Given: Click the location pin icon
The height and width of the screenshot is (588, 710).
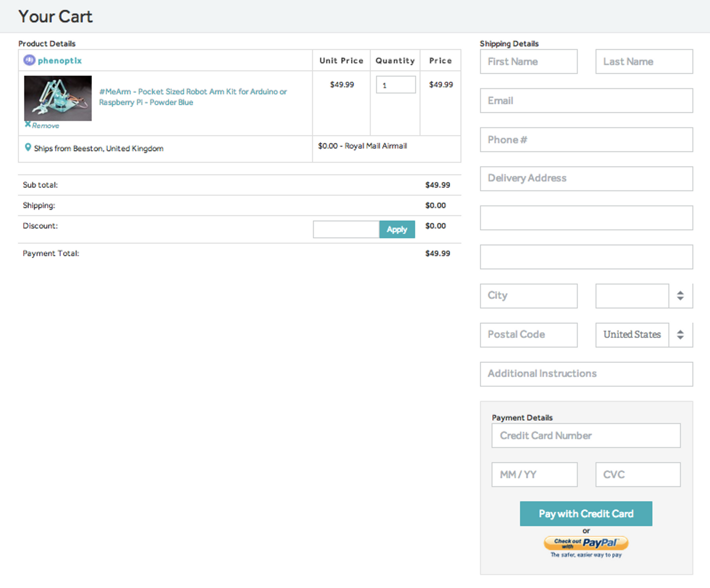Looking at the screenshot, I should 28,148.
